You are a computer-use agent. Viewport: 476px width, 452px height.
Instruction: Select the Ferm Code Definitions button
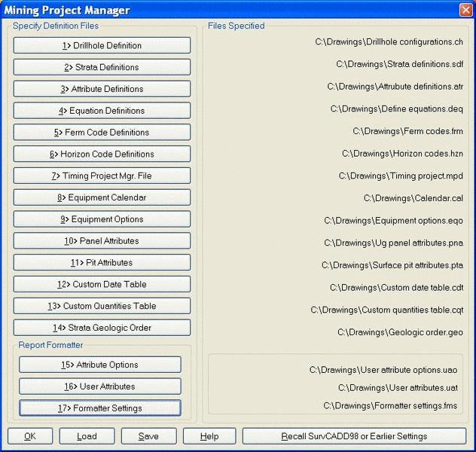[102, 133]
